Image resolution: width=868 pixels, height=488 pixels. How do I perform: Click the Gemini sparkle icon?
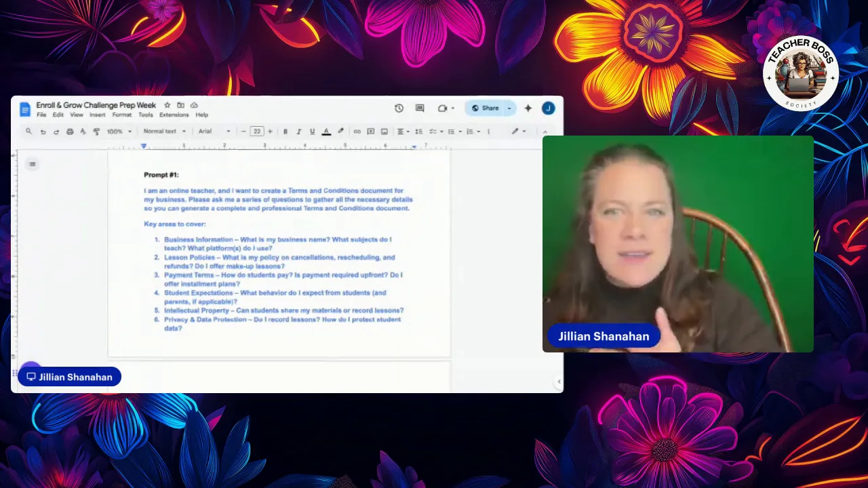pyautogui.click(x=528, y=108)
